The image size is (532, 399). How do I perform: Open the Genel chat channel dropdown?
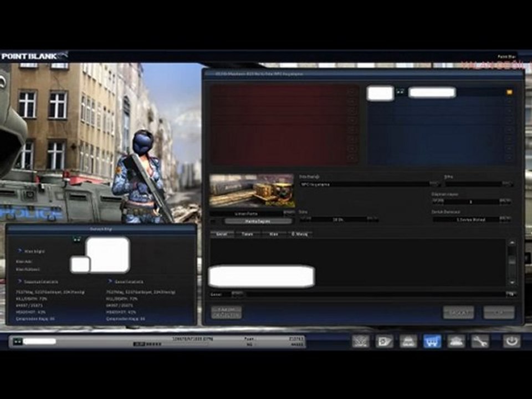point(237,294)
